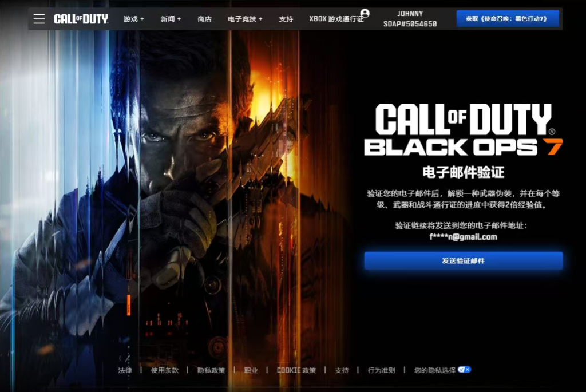Click the Call of Duty Black Ops 7 title logo
The image size is (586, 392).
[x=463, y=130]
